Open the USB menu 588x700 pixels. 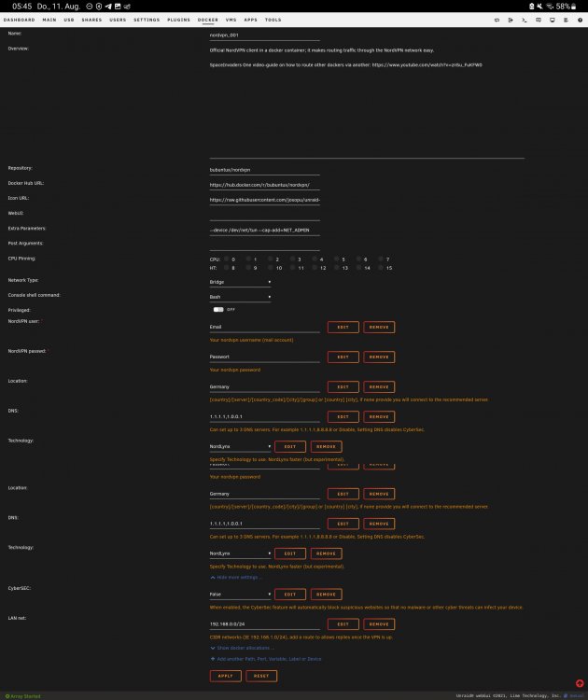(69, 21)
